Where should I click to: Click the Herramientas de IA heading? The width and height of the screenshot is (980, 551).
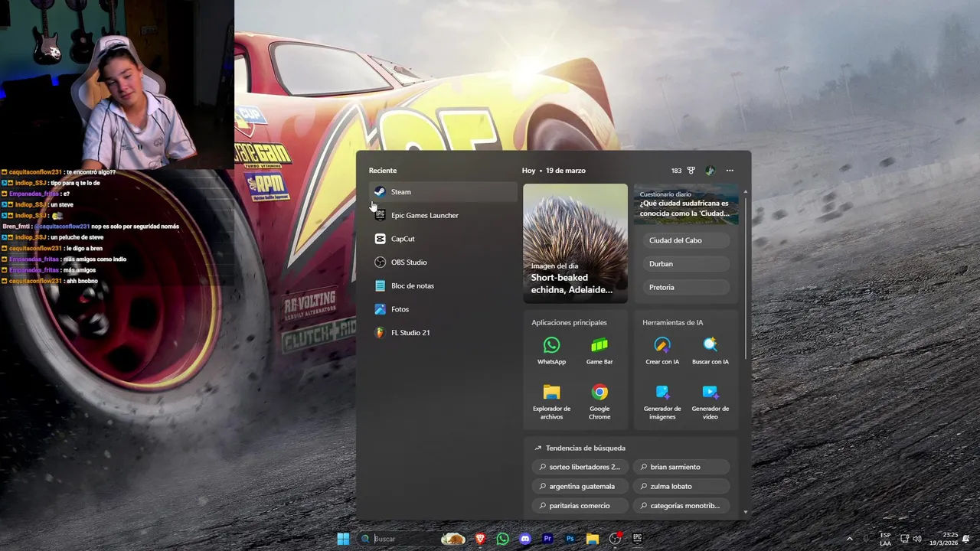pos(673,323)
